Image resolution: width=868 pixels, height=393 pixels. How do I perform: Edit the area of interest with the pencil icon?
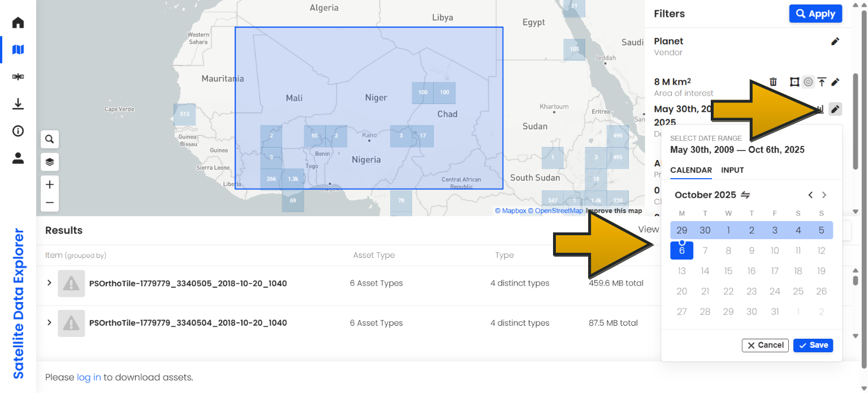836,81
